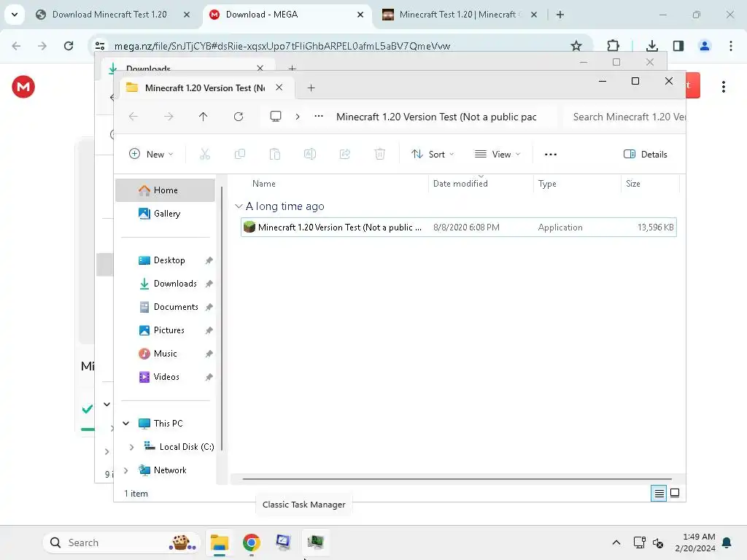Open Videos in Quick access
Image resolution: width=747 pixels, height=560 pixels.
166,377
